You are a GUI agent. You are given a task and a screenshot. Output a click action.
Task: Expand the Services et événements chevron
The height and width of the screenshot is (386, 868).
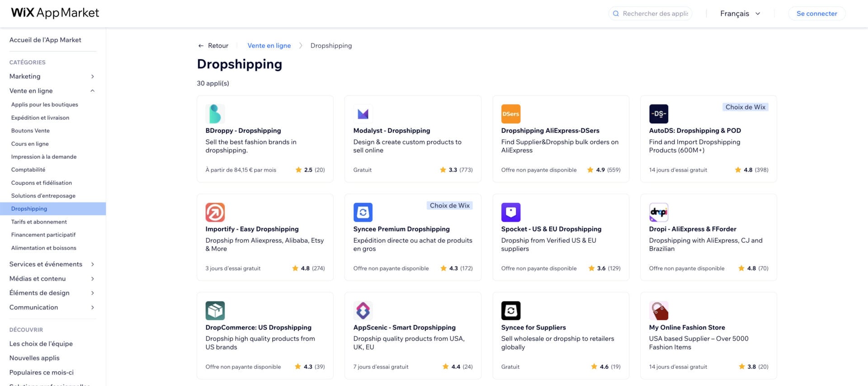coord(92,264)
